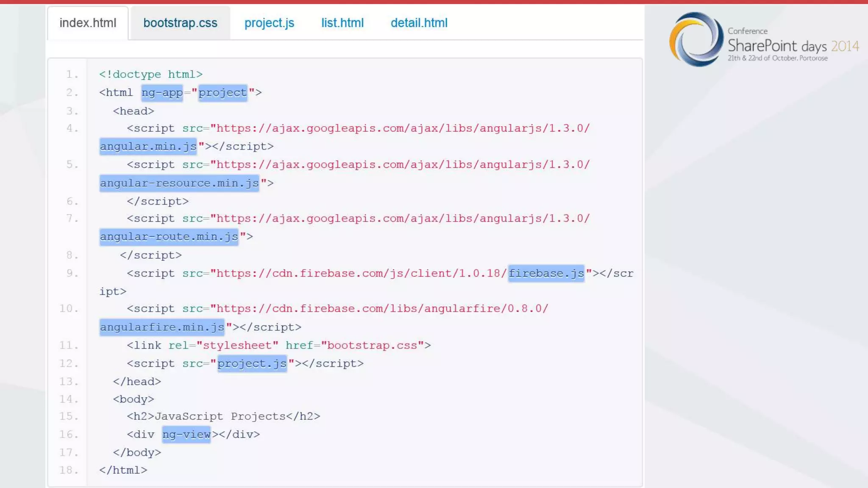868x488 pixels.
Task: Click the bootstrap.css href value
Action: coord(372,346)
